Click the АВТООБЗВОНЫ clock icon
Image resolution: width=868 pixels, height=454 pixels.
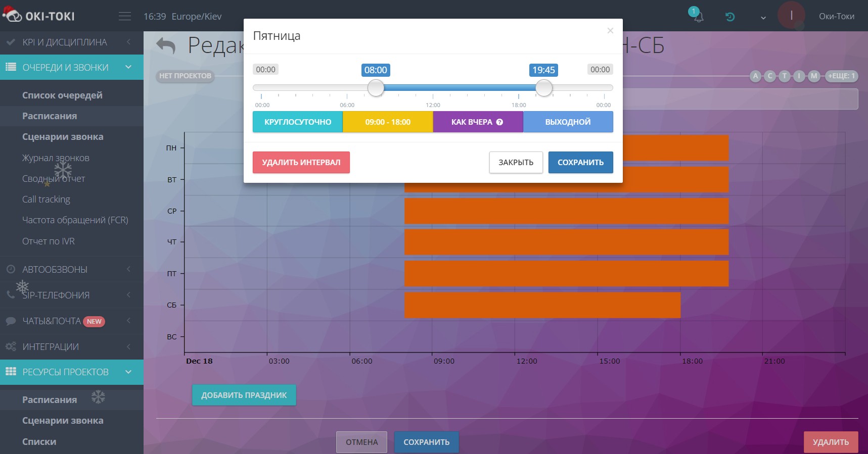click(x=11, y=269)
